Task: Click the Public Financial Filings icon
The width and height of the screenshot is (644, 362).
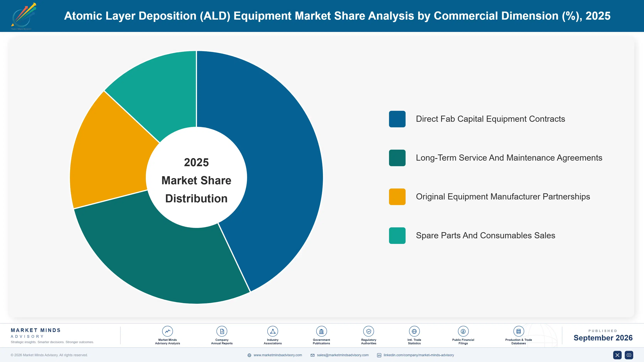Action: click(463, 331)
